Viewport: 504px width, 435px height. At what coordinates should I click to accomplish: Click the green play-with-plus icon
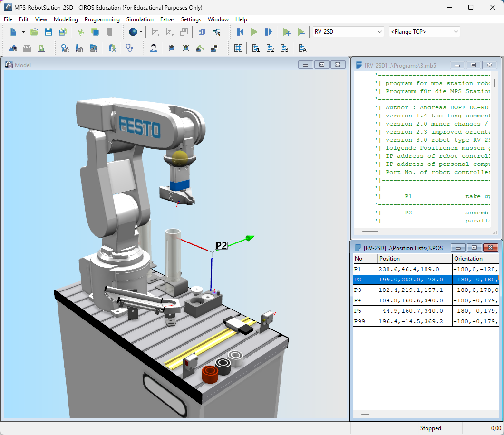click(286, 32)
